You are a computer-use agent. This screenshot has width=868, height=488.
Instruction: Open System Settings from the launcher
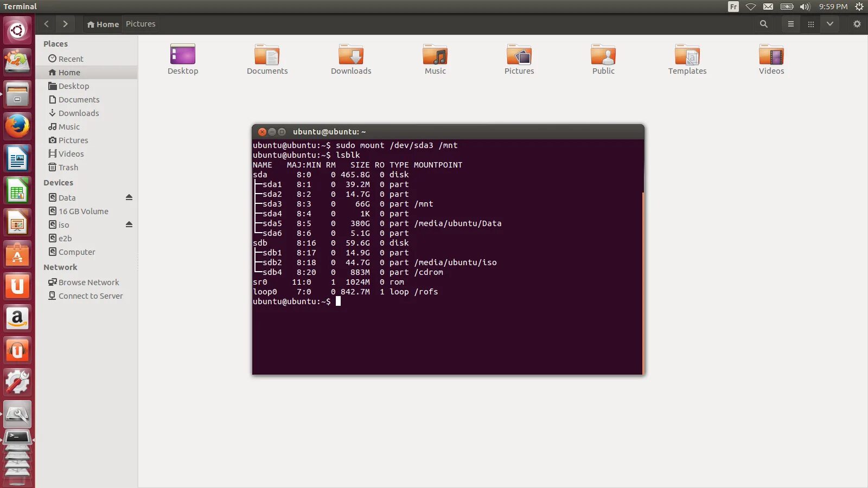[17, 382]
